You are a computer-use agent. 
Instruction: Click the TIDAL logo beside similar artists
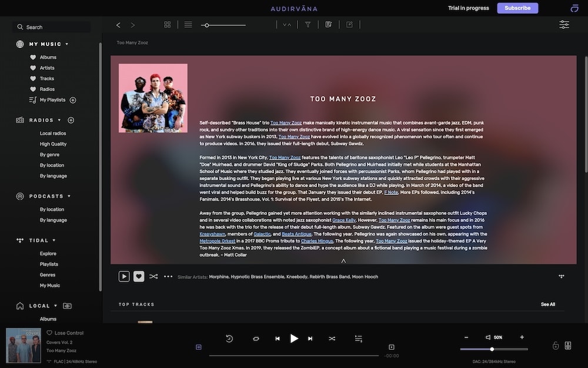(x=561, y=276)
